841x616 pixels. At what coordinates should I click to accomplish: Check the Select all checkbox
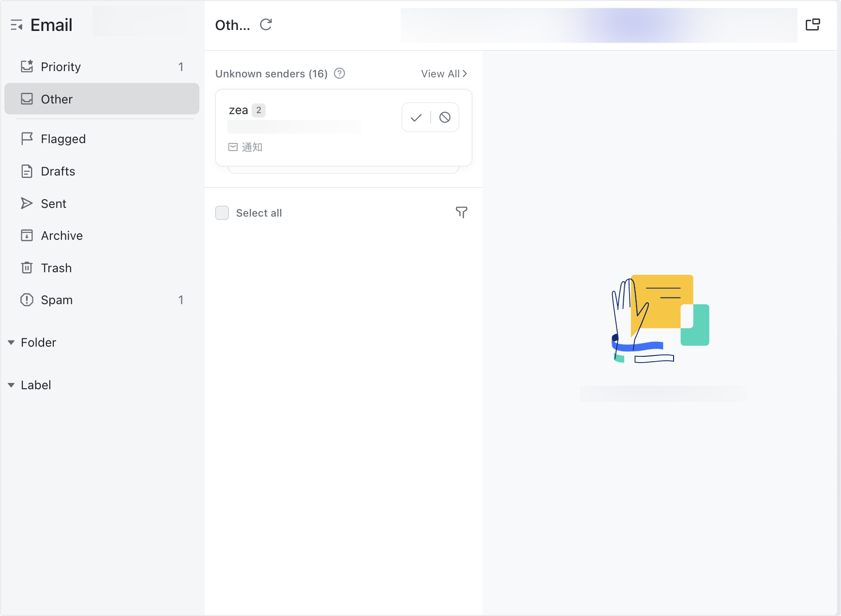click(222, 212)
